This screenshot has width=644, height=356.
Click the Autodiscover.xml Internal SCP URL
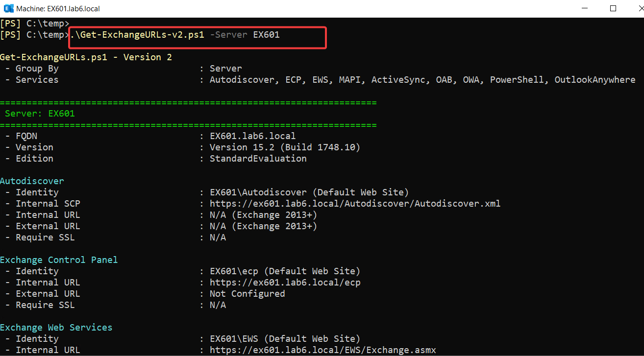pos(355,204)
